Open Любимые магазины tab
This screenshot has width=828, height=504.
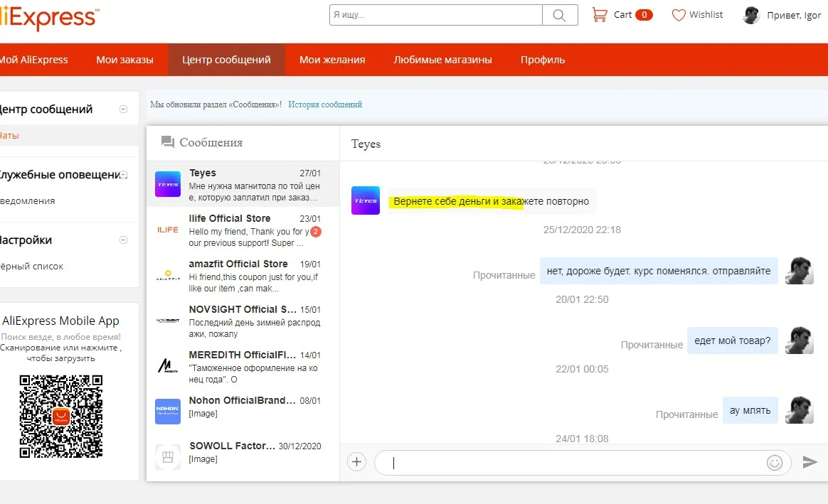[x=442, y=60]
